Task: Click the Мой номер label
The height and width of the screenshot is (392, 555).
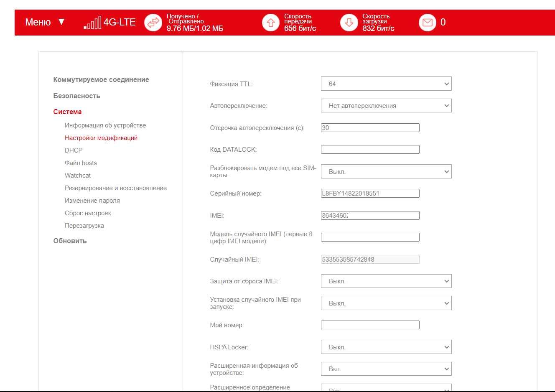Action: click(227, 325)
